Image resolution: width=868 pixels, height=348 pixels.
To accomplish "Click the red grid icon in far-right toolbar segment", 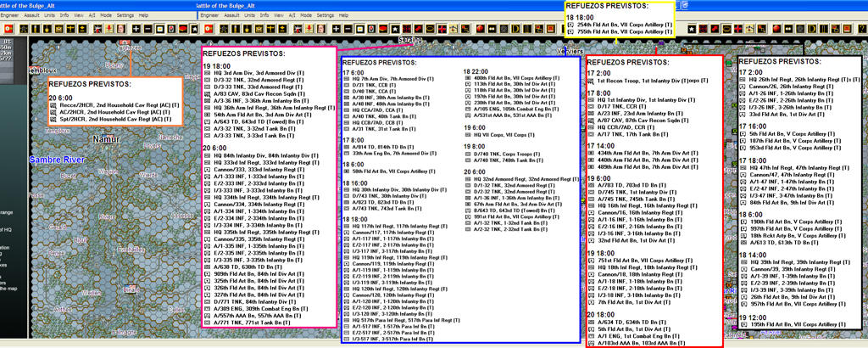I will tap(704, 28).
